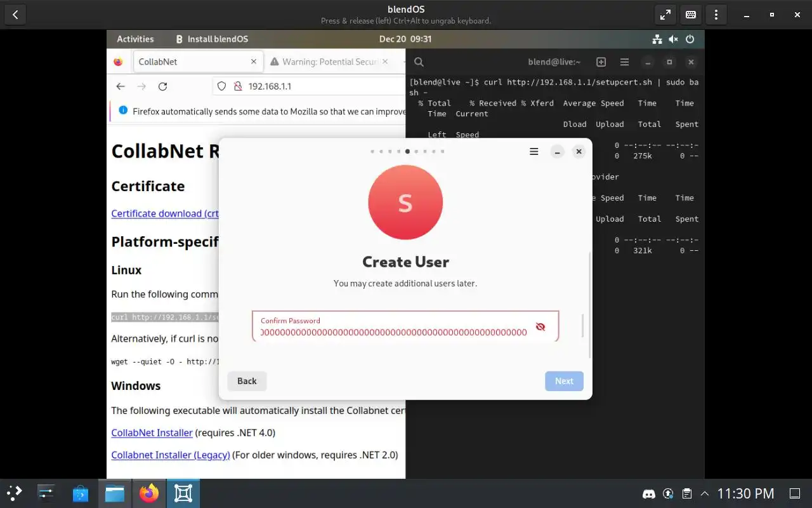Image resolution: width=812 pixels, height=508 pixels.
Task: Open the system settings taskbar icon
Action: pos(46,493)
